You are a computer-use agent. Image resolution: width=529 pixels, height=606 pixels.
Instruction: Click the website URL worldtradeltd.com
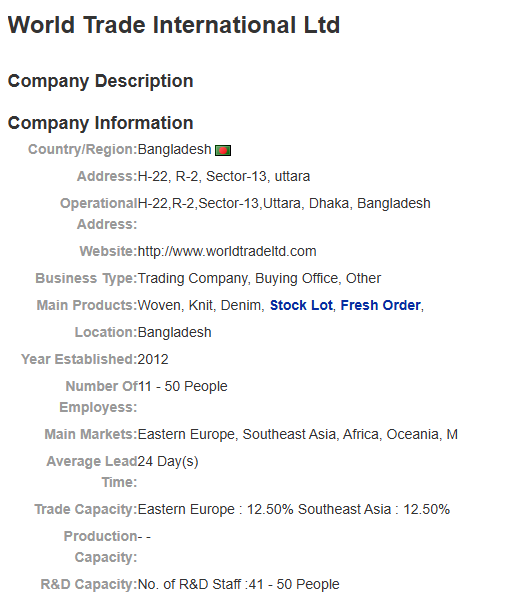tap(227, 251)
